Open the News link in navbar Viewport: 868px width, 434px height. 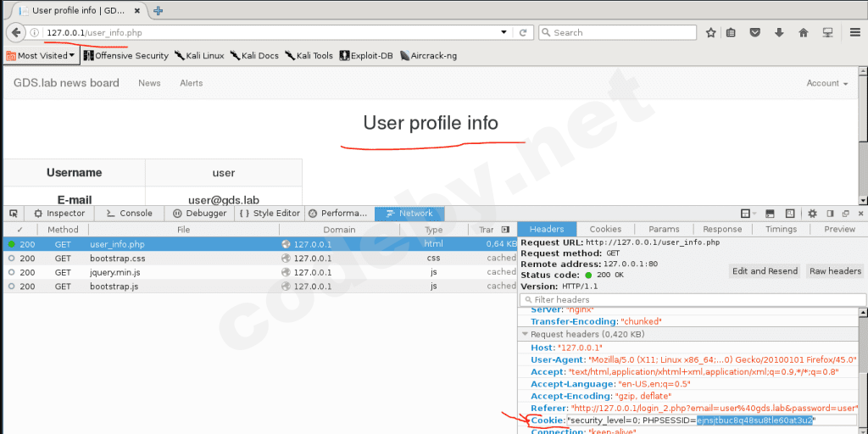[149, 83]
